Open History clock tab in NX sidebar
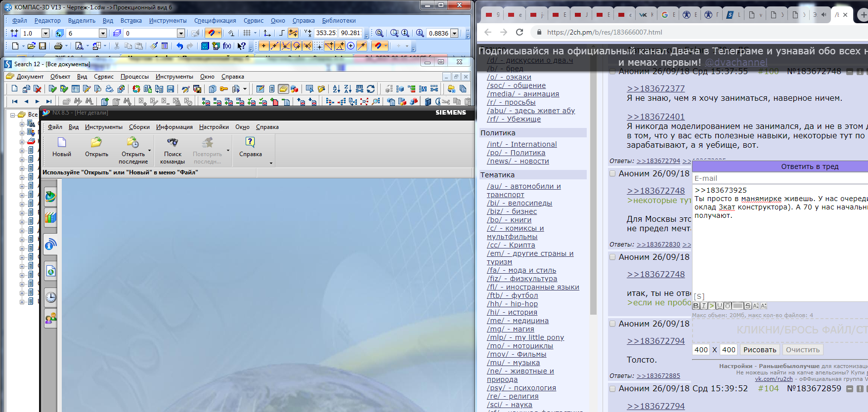Image resolution: width=868 pixels, height=412 pixels. coord(50,297)
